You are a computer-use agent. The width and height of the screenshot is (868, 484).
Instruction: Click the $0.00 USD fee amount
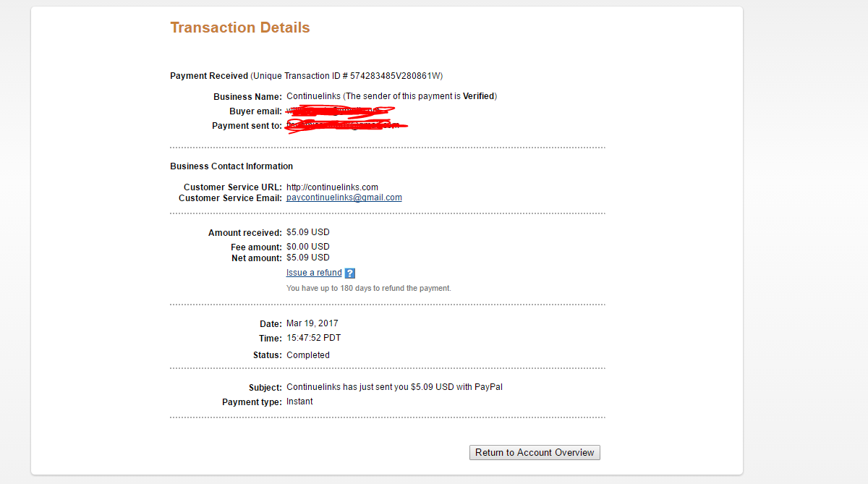(x=307, y=247)
